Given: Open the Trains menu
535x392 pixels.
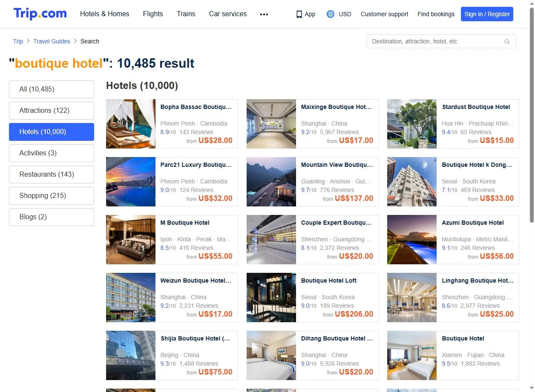Looking at the screenshot, I should (x=186, y=14).
